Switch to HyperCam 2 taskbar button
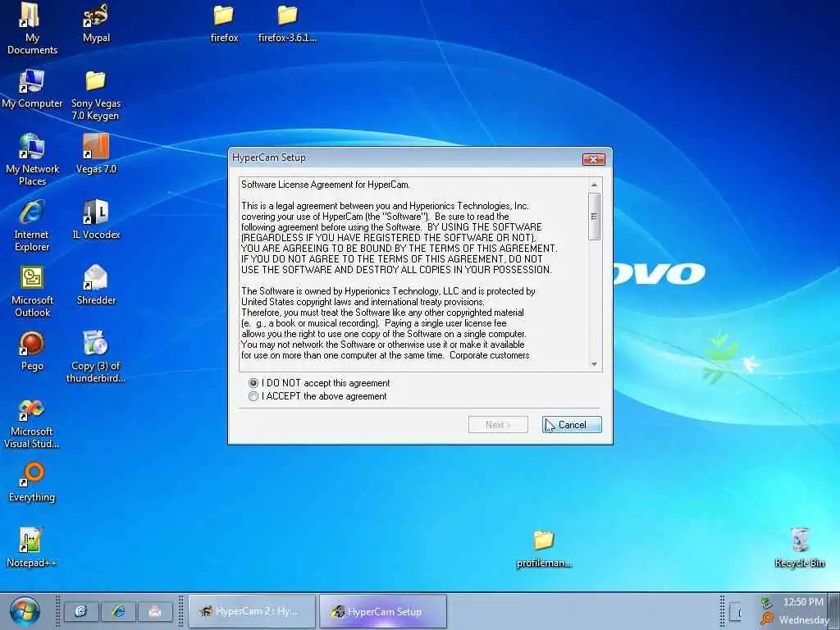 pyautogui.click(x=252, y=611)
